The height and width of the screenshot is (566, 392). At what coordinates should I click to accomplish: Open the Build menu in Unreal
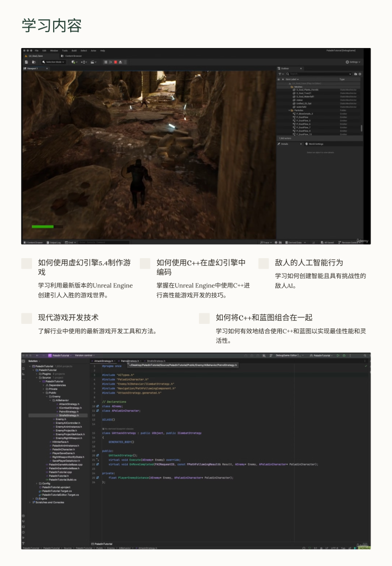click(x=74, y=50)
